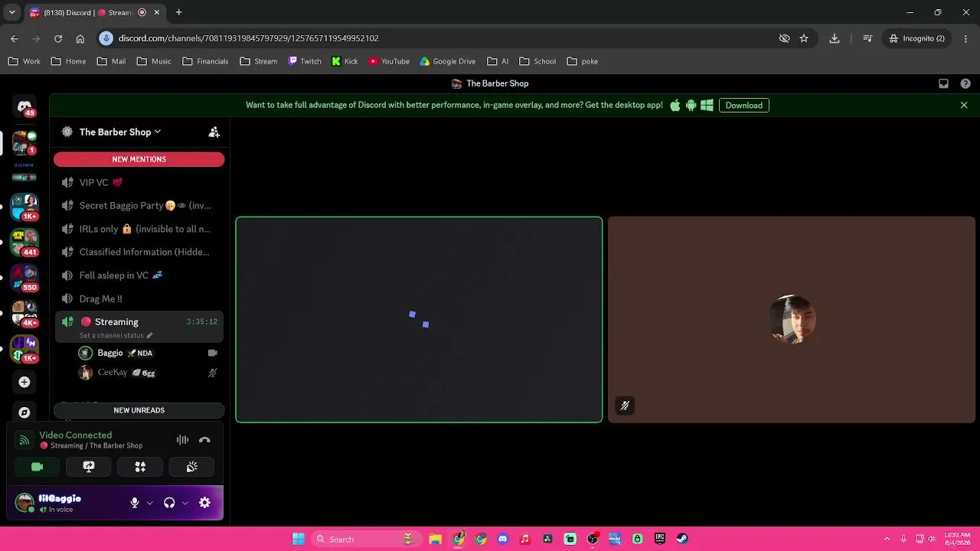The height and width of the screenshot is (551, 980).
Task: Open microphone input options arrow
Action: [x=149, y=503]
